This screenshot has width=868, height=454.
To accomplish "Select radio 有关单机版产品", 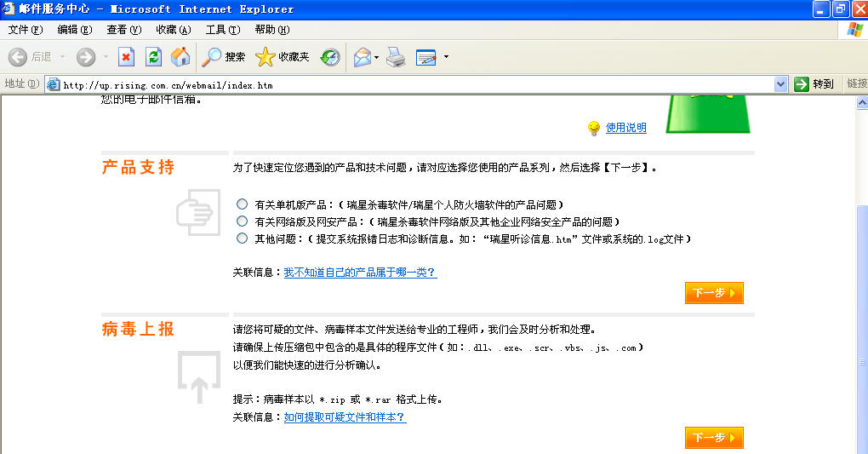I will (x=242, y=204).
